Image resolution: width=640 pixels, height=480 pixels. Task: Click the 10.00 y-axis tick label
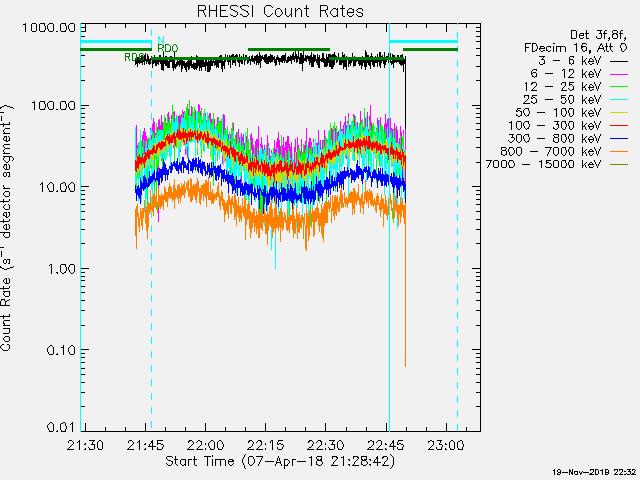[x=58, y=187]
